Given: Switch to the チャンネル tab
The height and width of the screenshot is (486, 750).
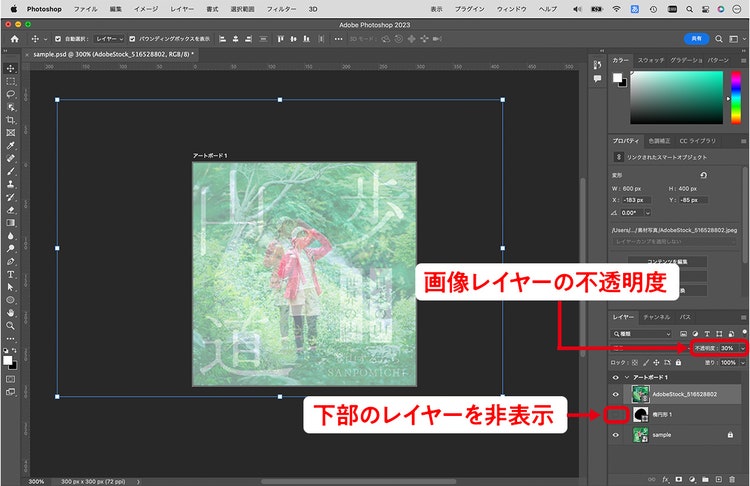Looking at the screenshot, I should 656,317.
